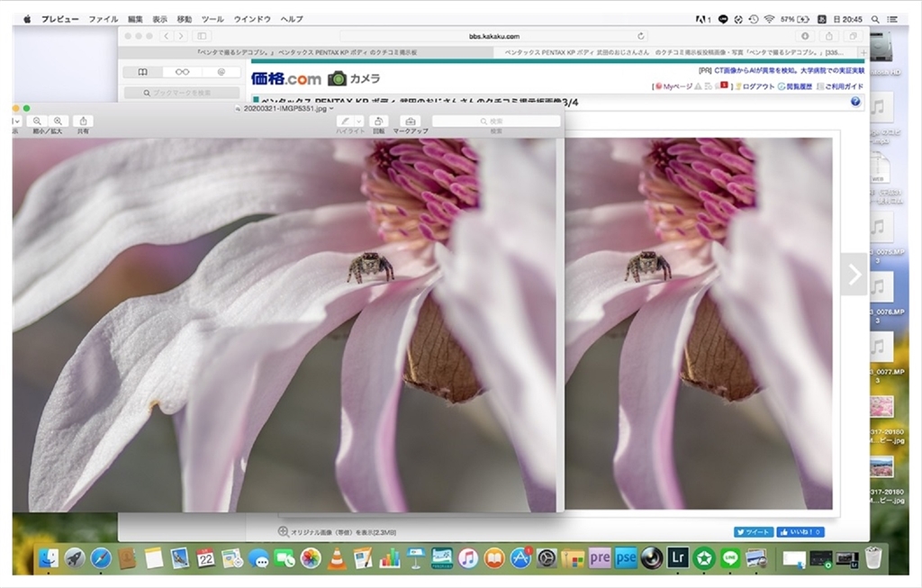
Task: Open the ウインドウ menu
Action: coord(252,20)
